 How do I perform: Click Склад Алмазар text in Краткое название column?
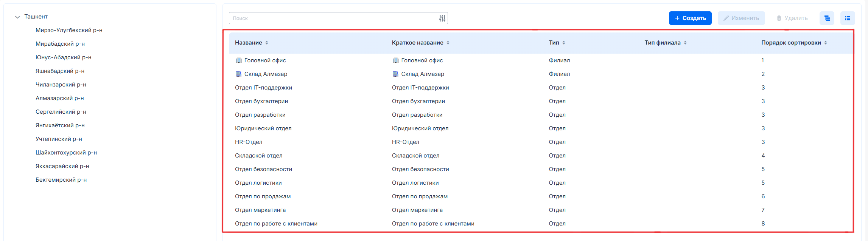[423, 74]
